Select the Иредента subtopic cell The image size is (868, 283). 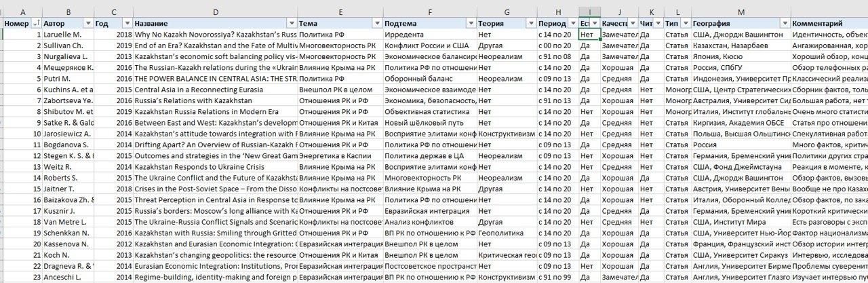coord(429,34)
